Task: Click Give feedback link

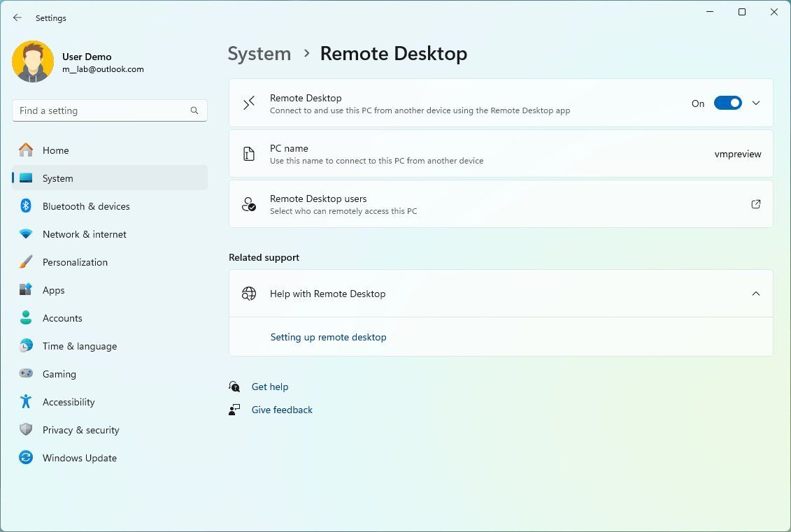Action: (x=282, y=410)
